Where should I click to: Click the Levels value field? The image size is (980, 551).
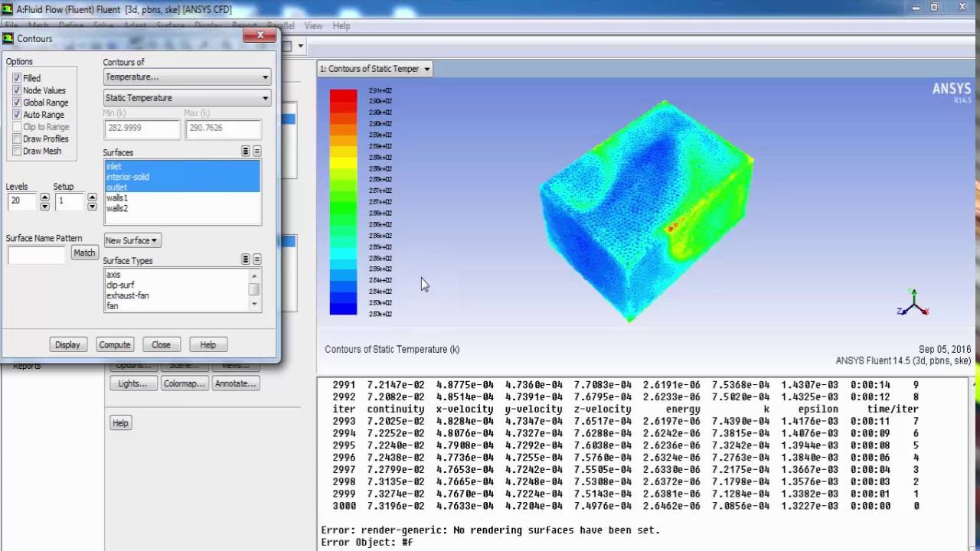[x=23, y=202]
